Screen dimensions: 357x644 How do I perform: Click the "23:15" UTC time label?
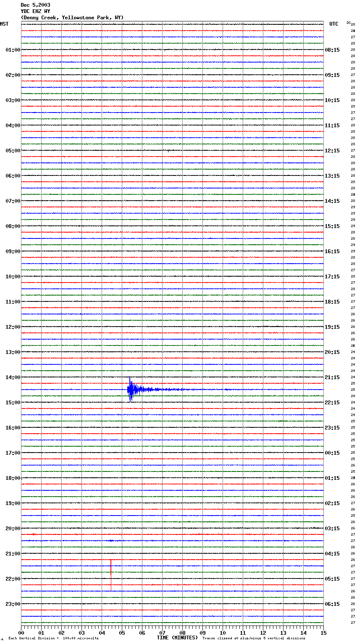point(332,428)
